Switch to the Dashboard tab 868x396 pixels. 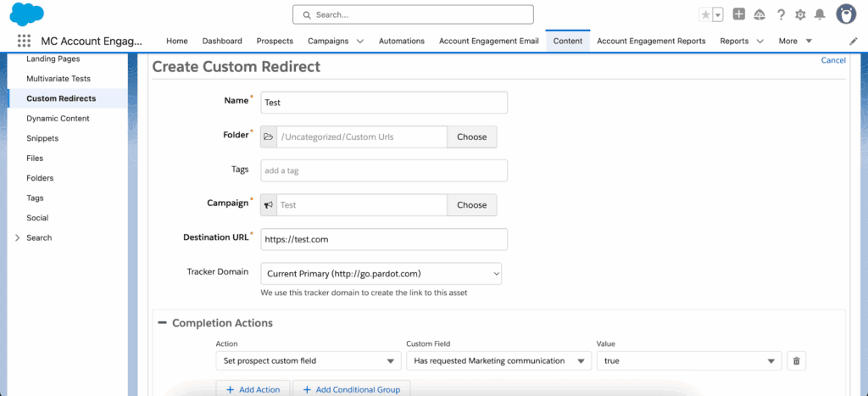(222, 41)
